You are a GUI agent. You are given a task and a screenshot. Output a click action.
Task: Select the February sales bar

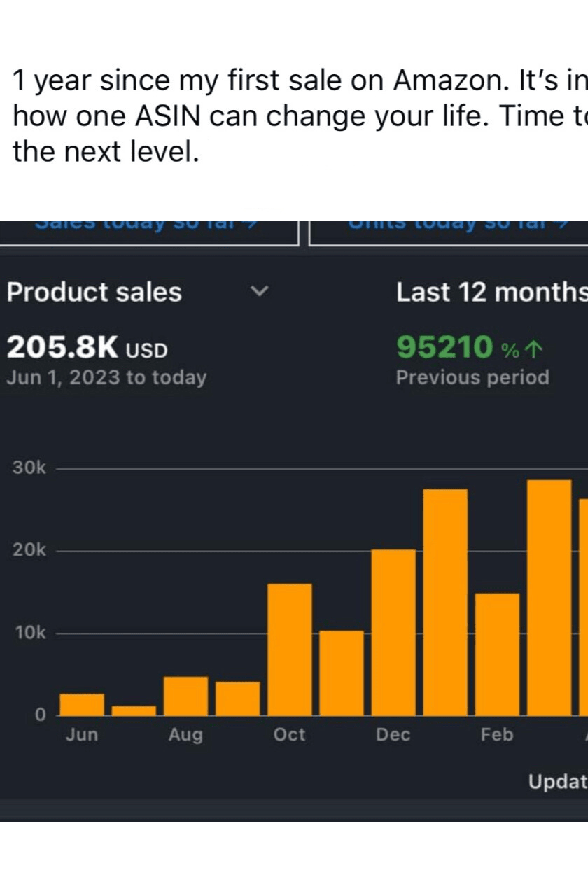pos(497,654)
